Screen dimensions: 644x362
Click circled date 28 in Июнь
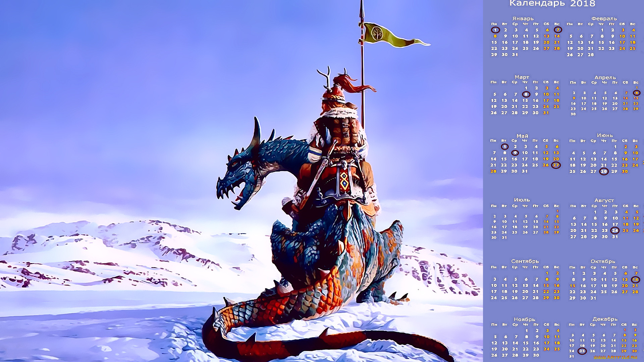604,172
